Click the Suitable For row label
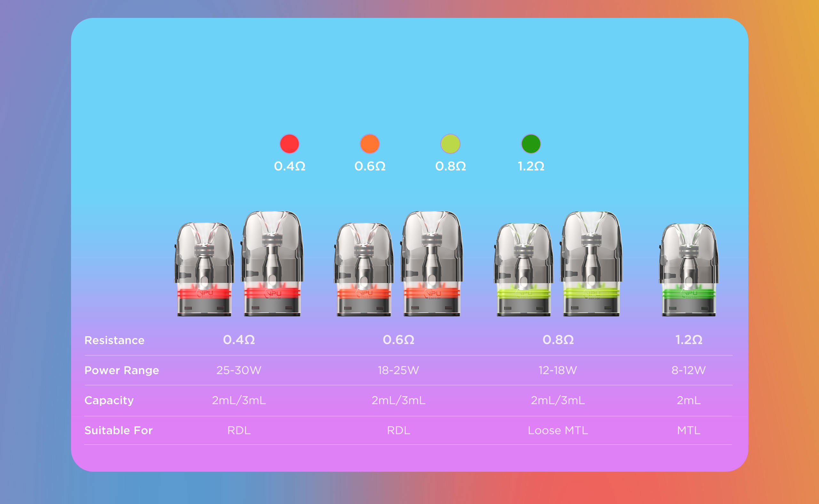The height and width of the screenshot is (504, 819). click(118, 430)
